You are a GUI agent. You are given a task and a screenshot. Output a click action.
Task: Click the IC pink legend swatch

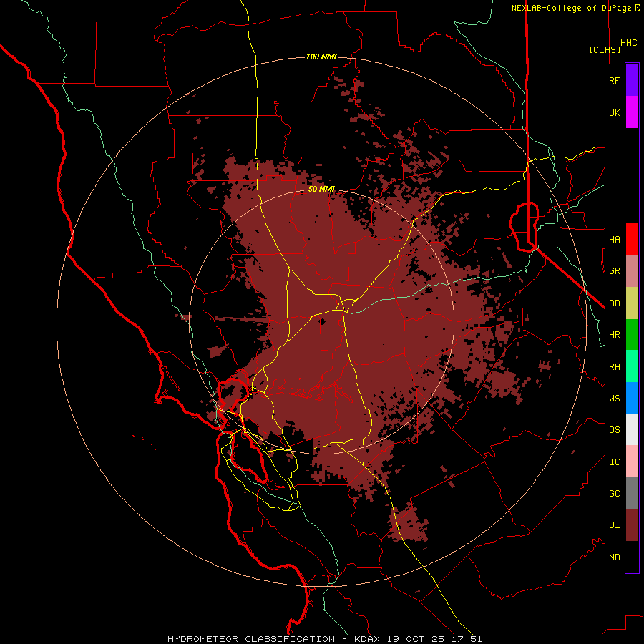click(632, 462)
